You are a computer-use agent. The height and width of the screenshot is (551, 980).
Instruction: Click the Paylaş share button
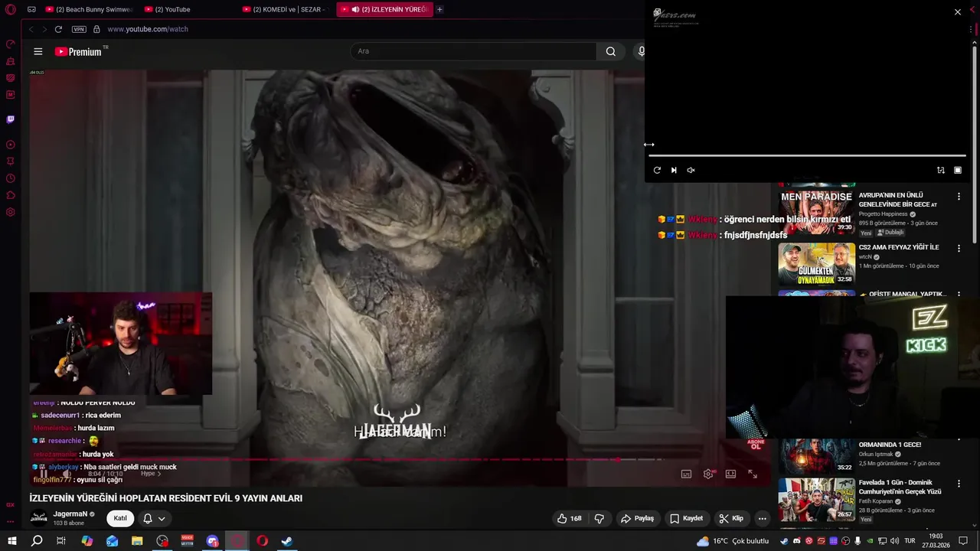[637, 518]
